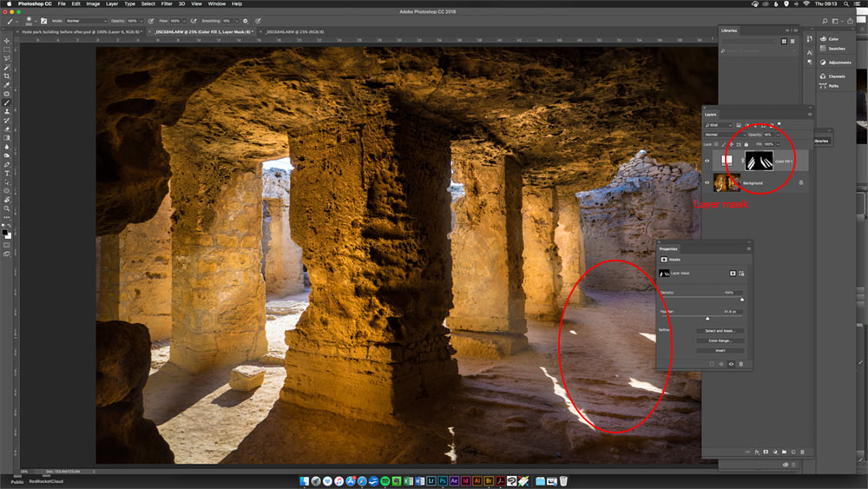The height and width of the screenshot is (489, 868).
Task: Switch Libraries to grid view
Action: 784,41
